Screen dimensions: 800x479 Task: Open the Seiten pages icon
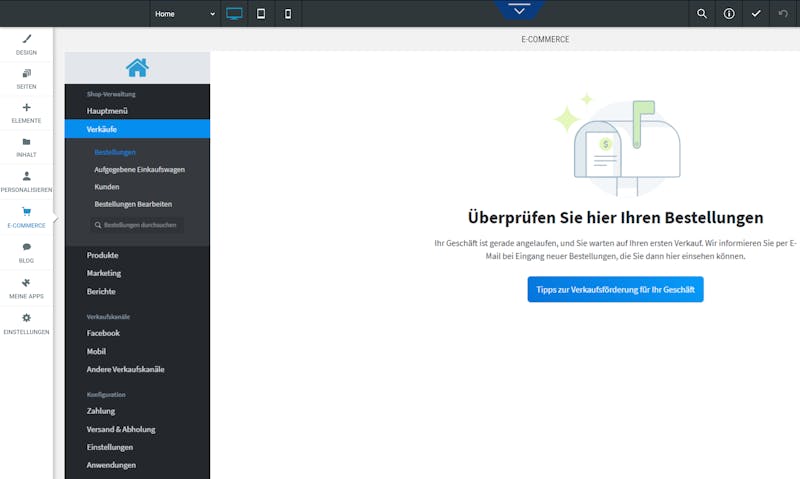[27, 73]
